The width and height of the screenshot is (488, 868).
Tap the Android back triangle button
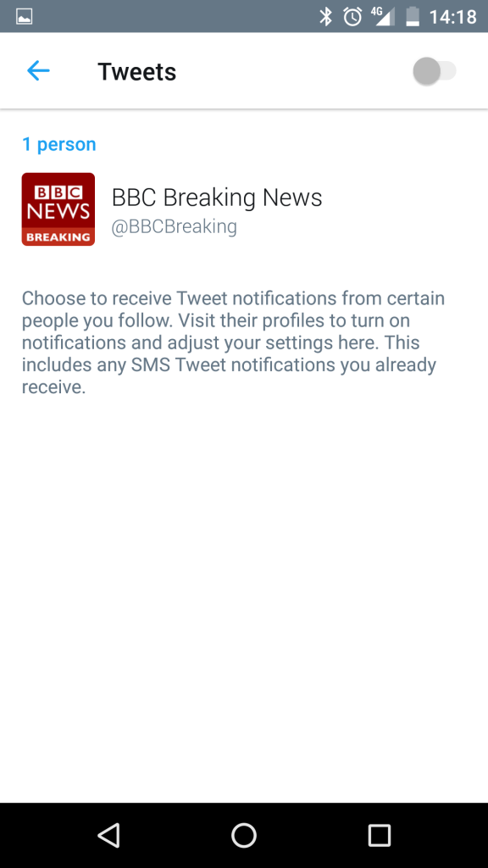[108, 835]
